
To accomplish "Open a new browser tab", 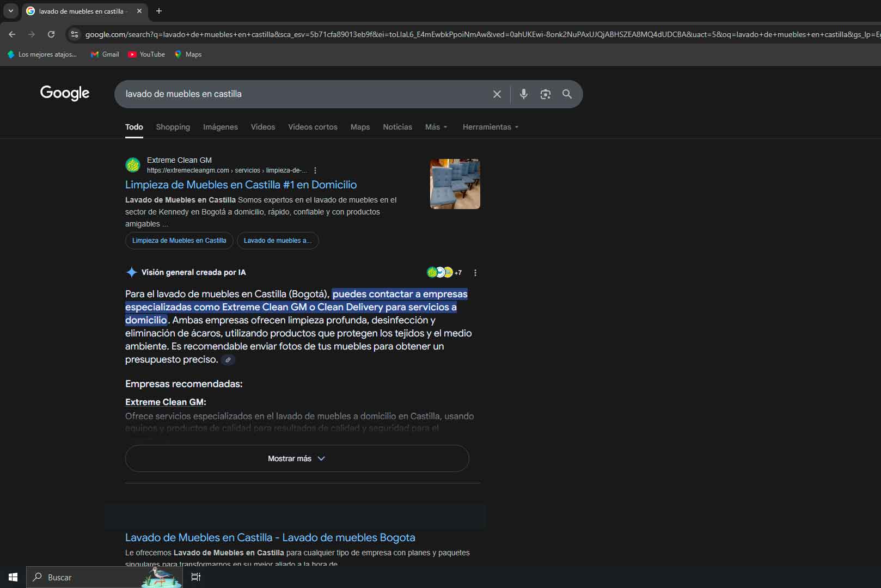I will (159, 11).
